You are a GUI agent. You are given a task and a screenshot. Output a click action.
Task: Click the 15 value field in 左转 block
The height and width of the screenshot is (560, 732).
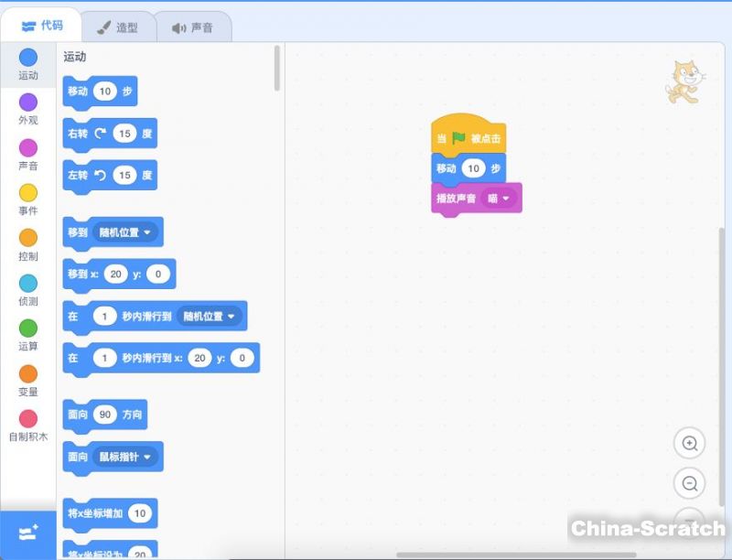pyautogui.click(x=124, y=175)
